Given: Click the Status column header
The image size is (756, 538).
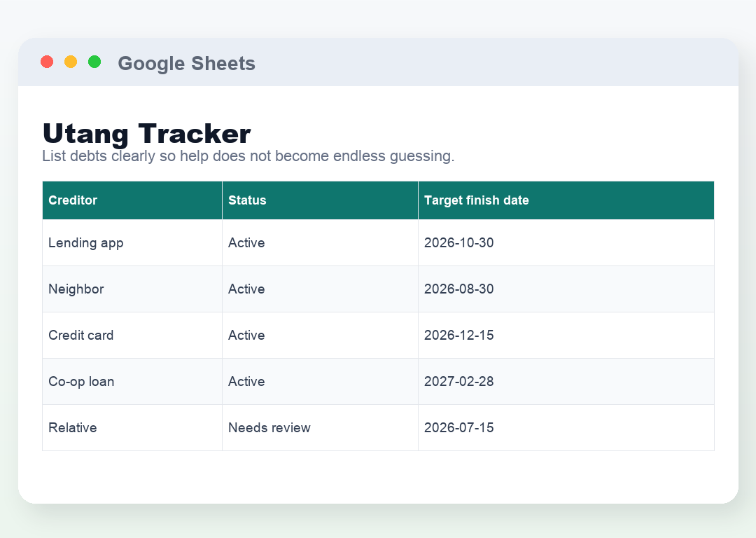Looking at the screenshot, I should (320, 200).
